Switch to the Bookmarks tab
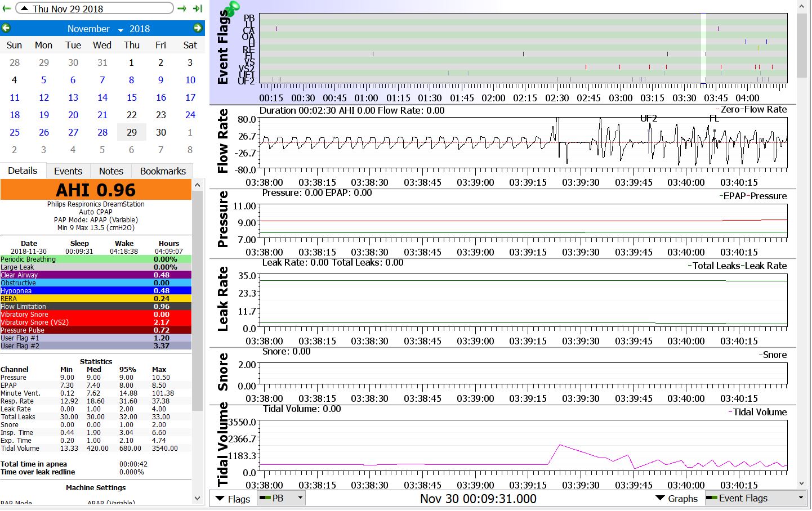The image size is (812, 511). (163, 171)
